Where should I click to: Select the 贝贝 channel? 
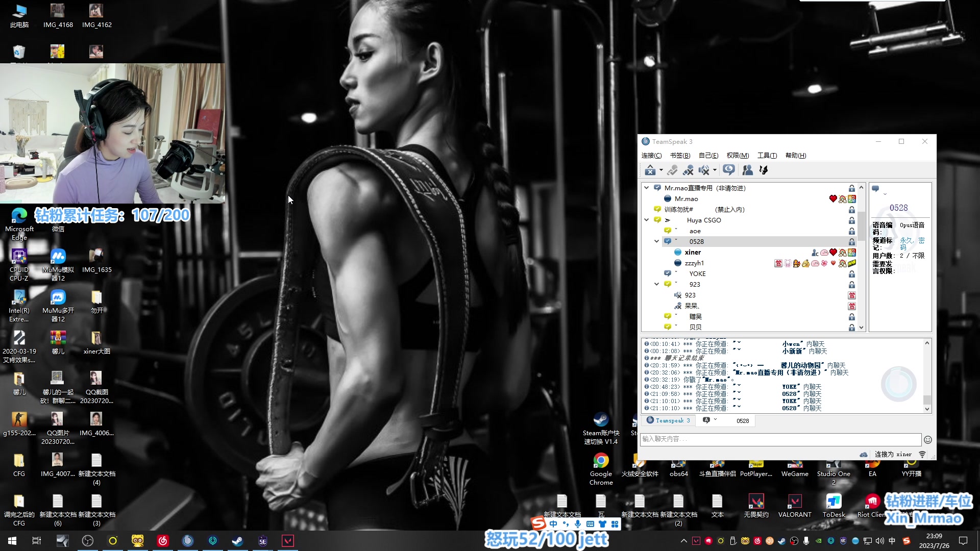click(x=695, y=328)
